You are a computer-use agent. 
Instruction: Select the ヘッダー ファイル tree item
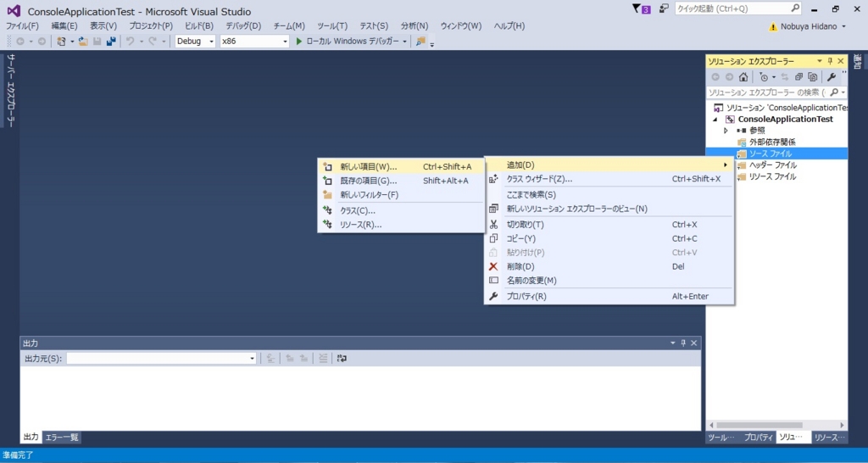coord(773,165)
